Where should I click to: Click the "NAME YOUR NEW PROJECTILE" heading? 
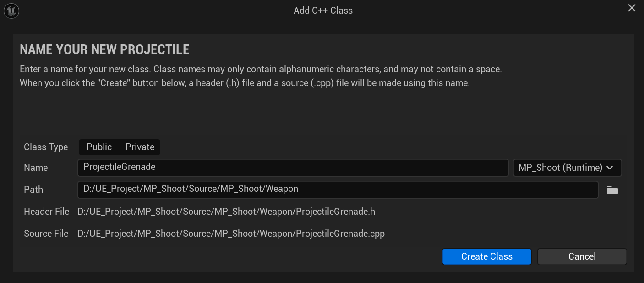(x=104, y=49)
